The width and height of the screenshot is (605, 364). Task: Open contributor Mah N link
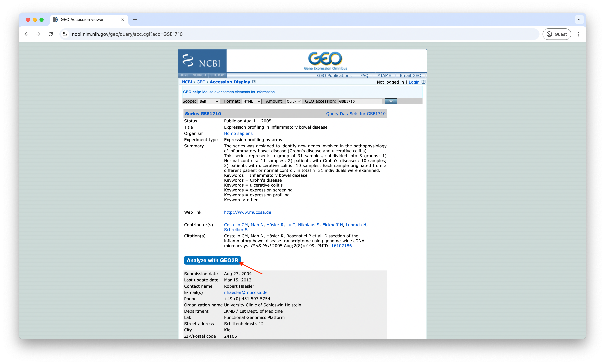[257, 225]
